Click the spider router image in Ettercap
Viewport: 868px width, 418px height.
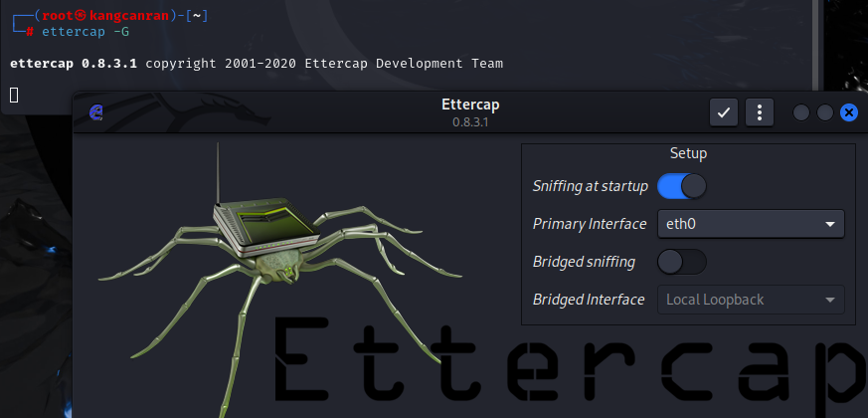[x=279, y=278]
